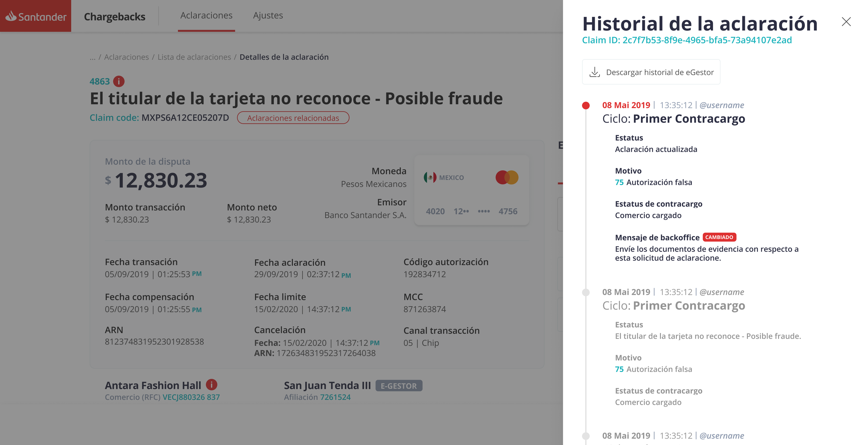
Task: Switch to the Ajustes tab
Action: click(x=268, y=16)
